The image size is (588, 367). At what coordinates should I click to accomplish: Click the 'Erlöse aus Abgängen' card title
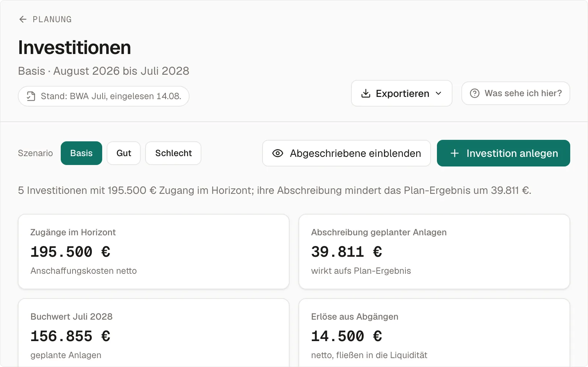tap(355, 317)
